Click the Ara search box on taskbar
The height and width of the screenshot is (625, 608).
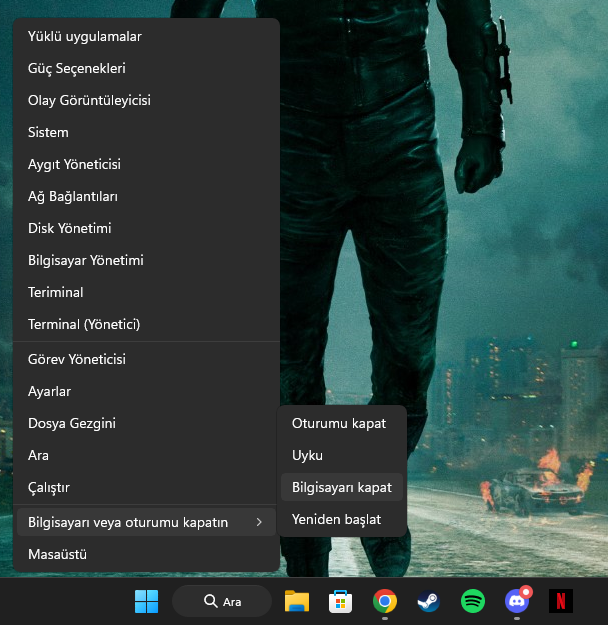tap(222, 601)
